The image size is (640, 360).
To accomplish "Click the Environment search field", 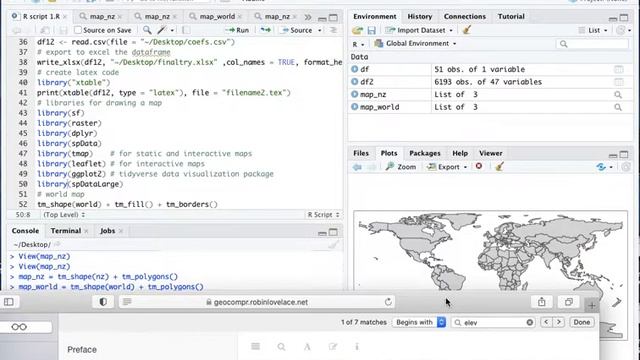I will tap(592, 44).
